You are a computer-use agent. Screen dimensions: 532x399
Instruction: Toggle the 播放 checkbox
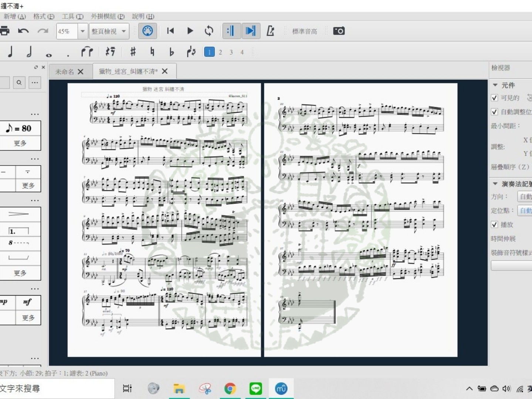[494, 225]
